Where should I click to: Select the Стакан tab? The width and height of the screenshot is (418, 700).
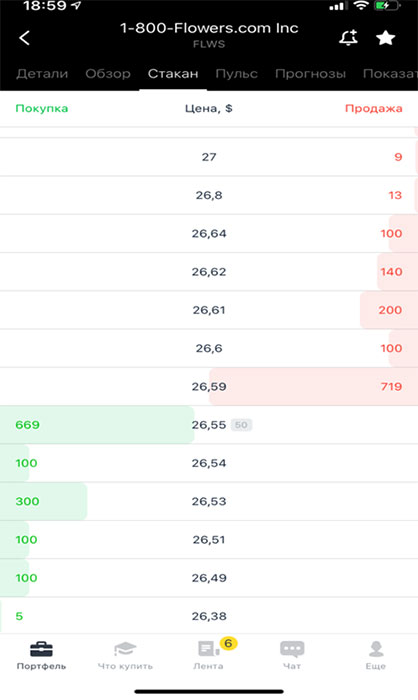click(x=173, y=74)
